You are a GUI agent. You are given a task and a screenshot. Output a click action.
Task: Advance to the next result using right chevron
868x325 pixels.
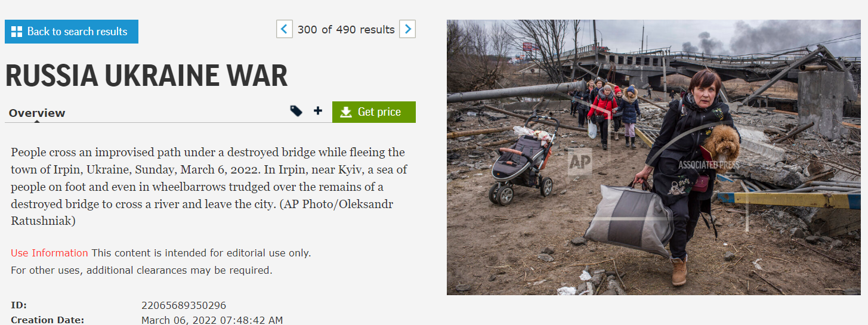tap(407, 29)
